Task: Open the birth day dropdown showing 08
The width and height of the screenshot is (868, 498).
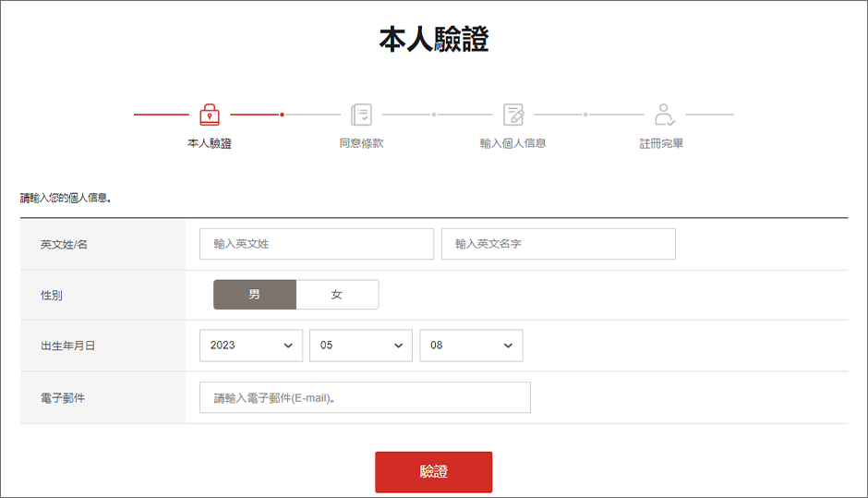Action: click(471, 346)
